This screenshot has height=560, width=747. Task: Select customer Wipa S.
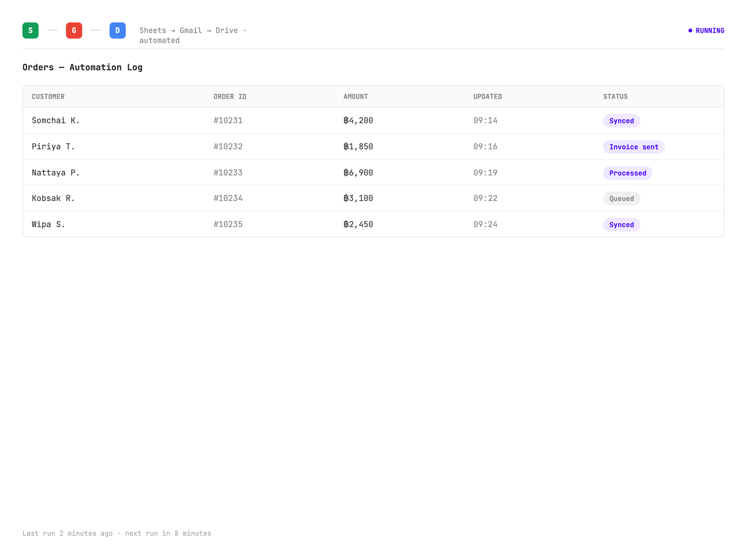(48, 225)
